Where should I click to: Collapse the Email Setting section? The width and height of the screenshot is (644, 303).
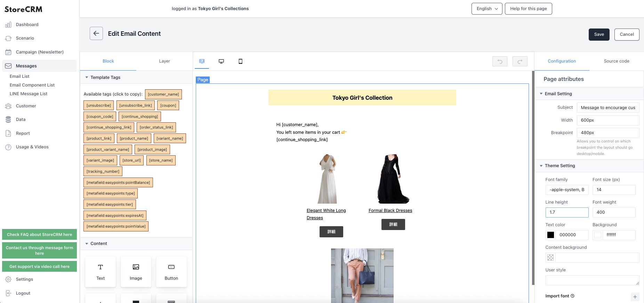(x=541, y=94)
